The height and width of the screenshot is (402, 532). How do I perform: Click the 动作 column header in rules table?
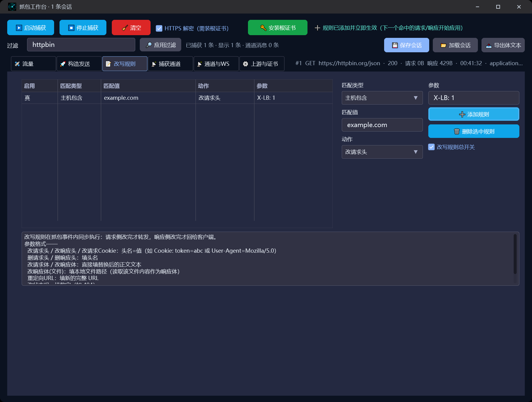[x=225, y=86]
